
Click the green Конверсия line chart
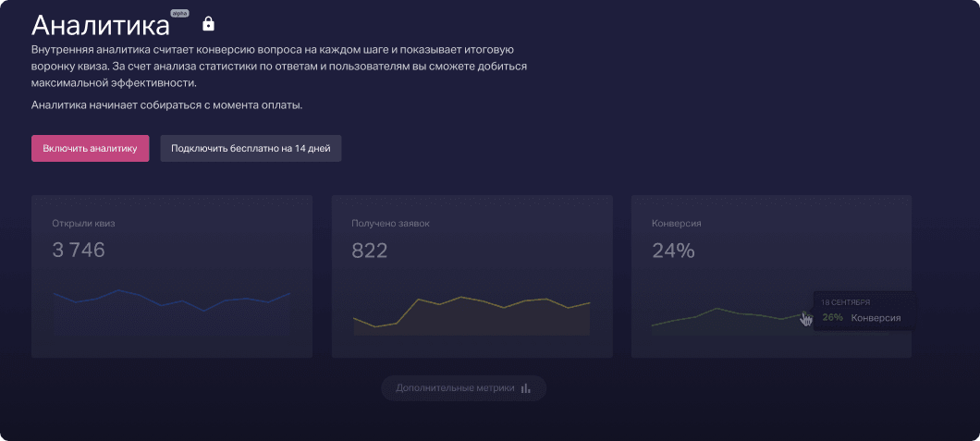click(721, 314)
